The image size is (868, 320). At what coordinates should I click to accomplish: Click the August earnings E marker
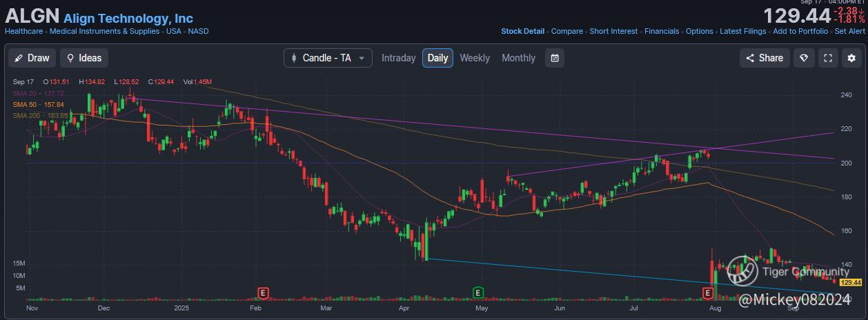coord(707,293)
